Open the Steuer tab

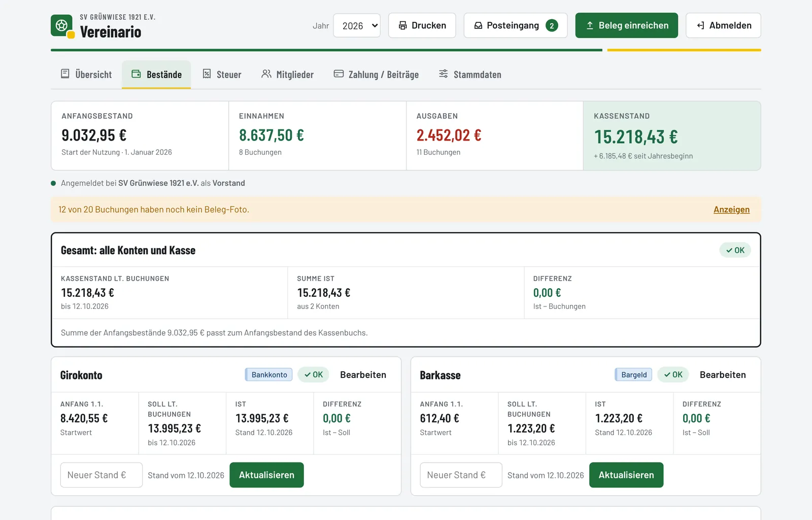pyautogui.click(x=222, y=75)
